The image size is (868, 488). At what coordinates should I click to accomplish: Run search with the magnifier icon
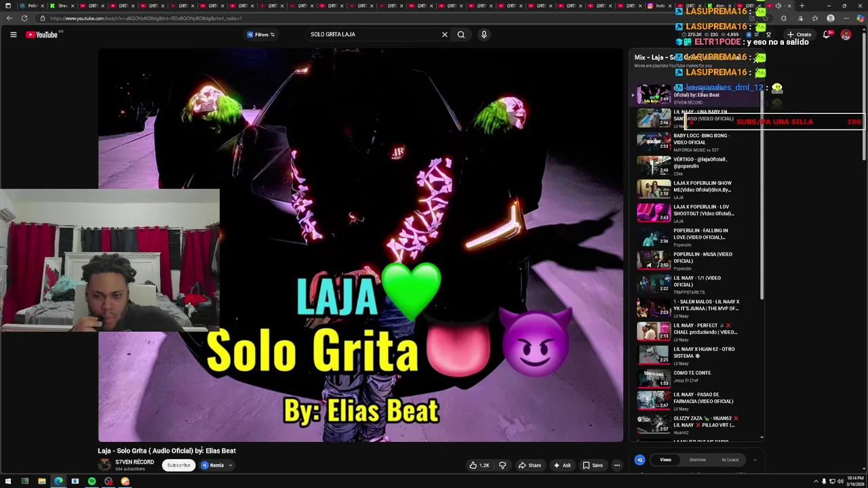pos(461,35)
